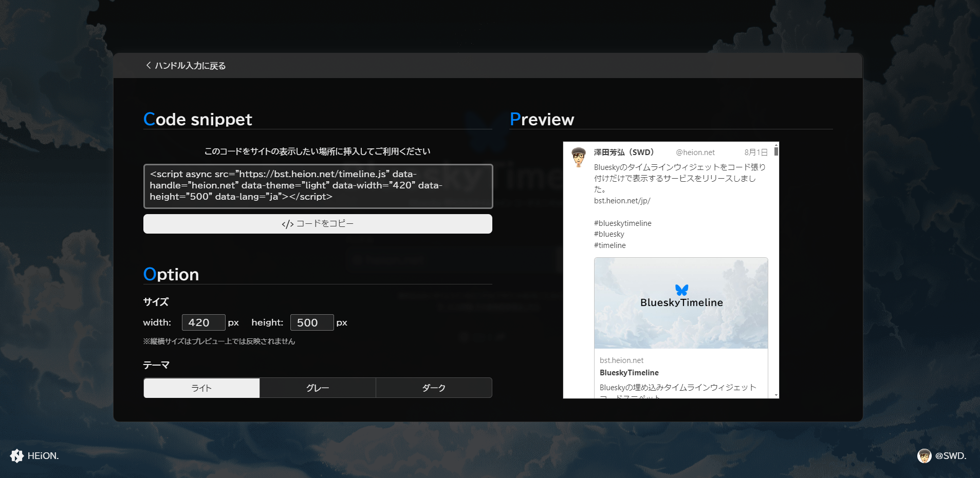
Task: Click inside the code snippet box
Action: point(318,186)
